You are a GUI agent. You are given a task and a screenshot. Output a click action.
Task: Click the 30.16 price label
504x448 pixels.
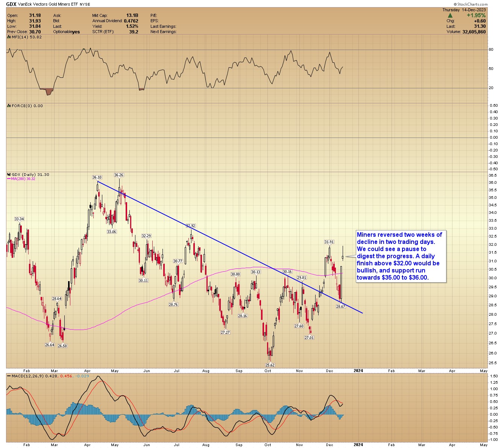click(x=287, y=272)
